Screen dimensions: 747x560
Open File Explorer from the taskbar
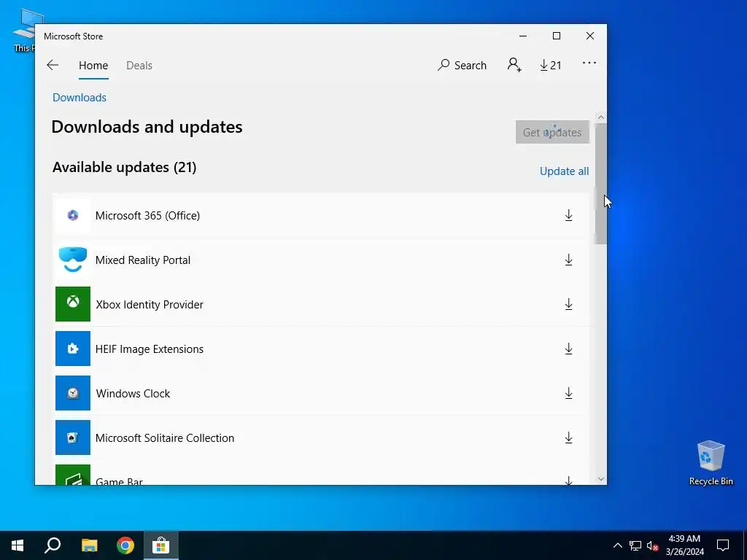click(x=89, y=545)
